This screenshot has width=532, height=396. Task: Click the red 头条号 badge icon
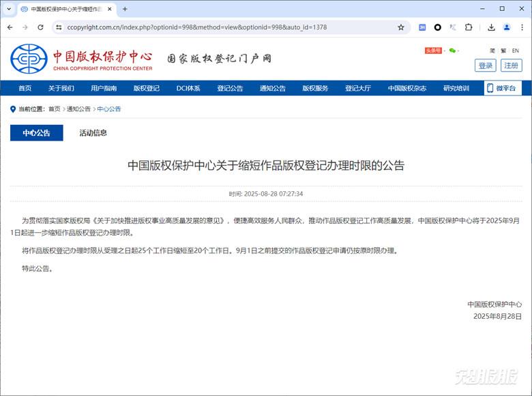coord(433,51)
